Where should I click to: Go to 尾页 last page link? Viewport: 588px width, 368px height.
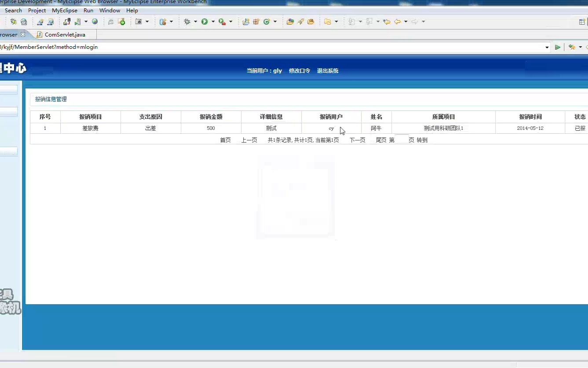pyautogui.click(x=381, y=140)
